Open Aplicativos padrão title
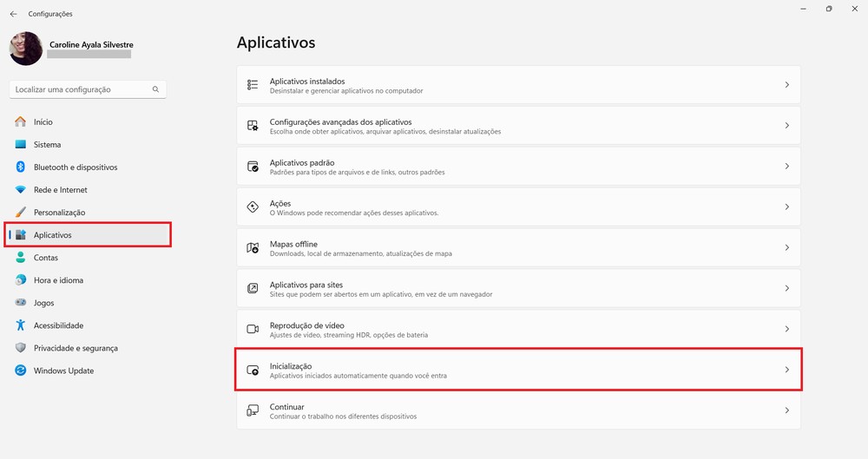This screenshot has height=459, width=868. 302,163
